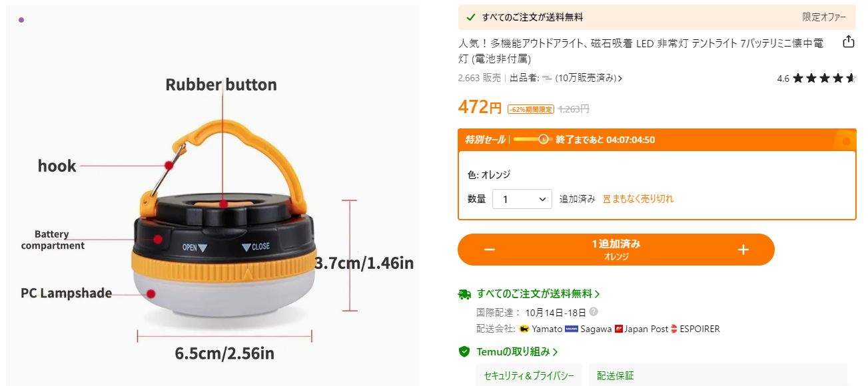Click the green delivery truck icon
The image size is (868, 386).
pyautogui.click(x=464, y=294)
